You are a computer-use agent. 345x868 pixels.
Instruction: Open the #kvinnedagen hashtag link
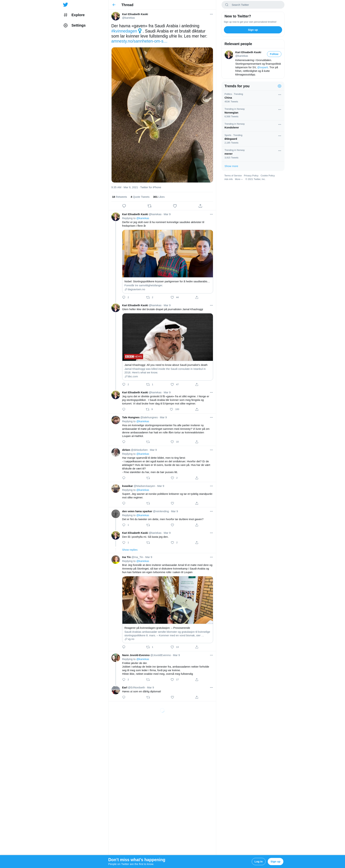pyautogui.click(x=124, y=31)
